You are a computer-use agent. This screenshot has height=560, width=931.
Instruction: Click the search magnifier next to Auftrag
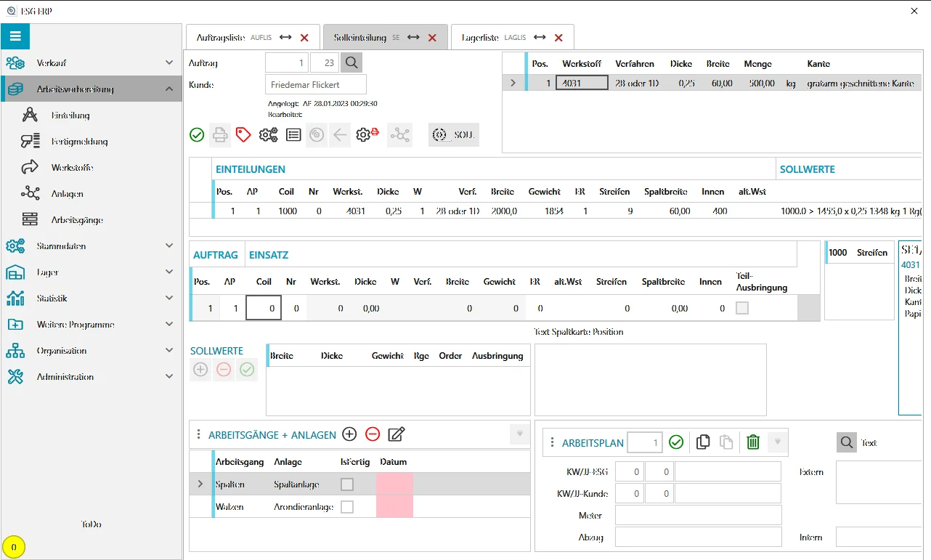click(x=351, y=63)
